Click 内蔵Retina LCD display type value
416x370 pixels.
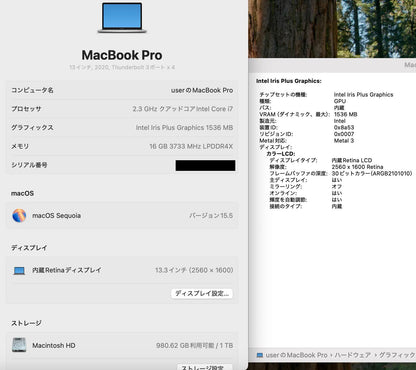(352, 160)
